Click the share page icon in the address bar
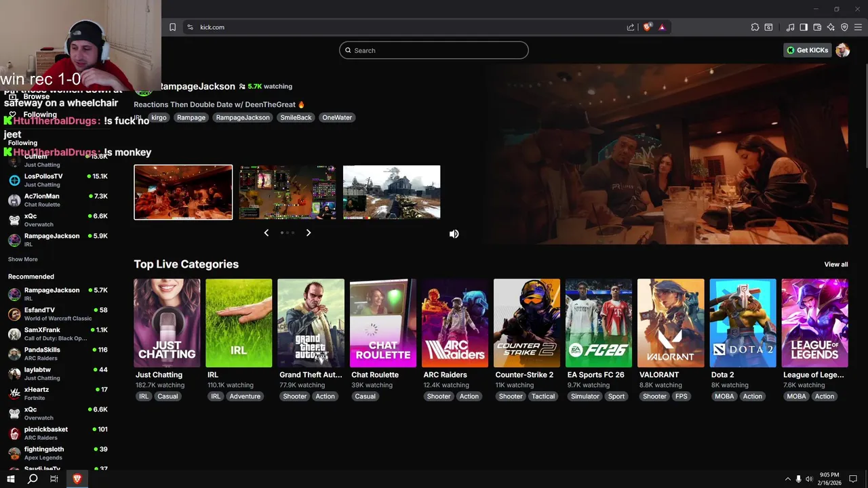The image size is (868, 488). (x=631, y=27)
